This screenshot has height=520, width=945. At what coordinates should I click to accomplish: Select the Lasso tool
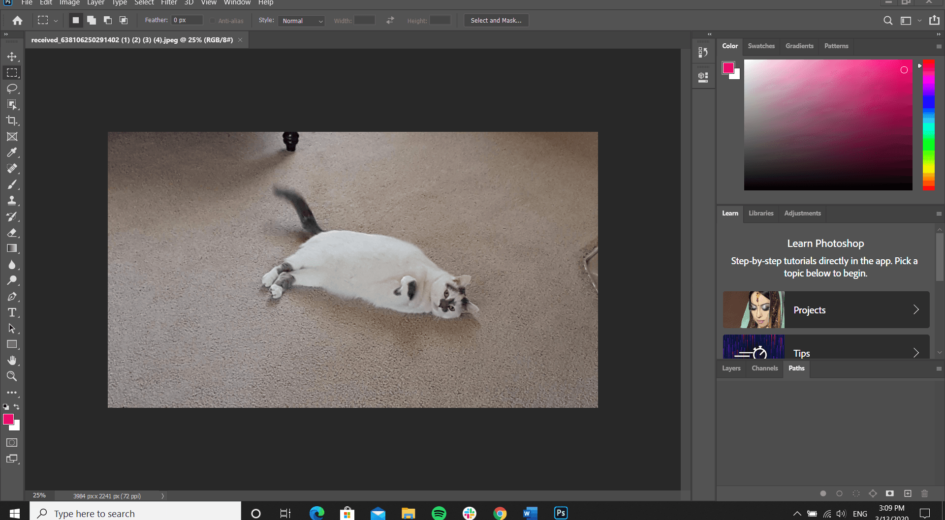(11, 89)
